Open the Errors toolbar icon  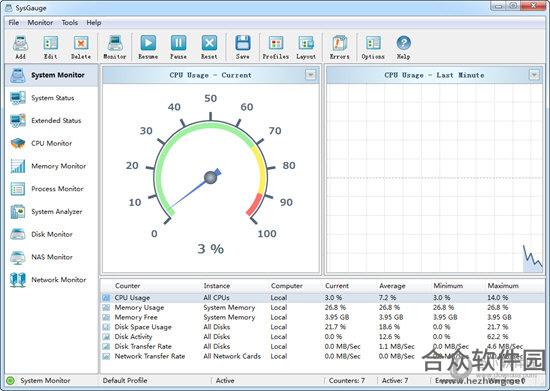pos(340,47)
